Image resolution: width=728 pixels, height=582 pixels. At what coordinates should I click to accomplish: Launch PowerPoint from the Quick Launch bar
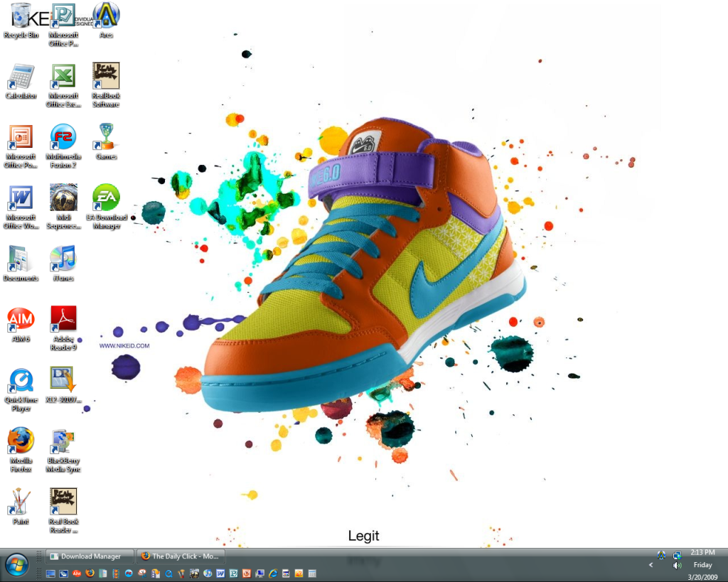click(x=247, y=573)
